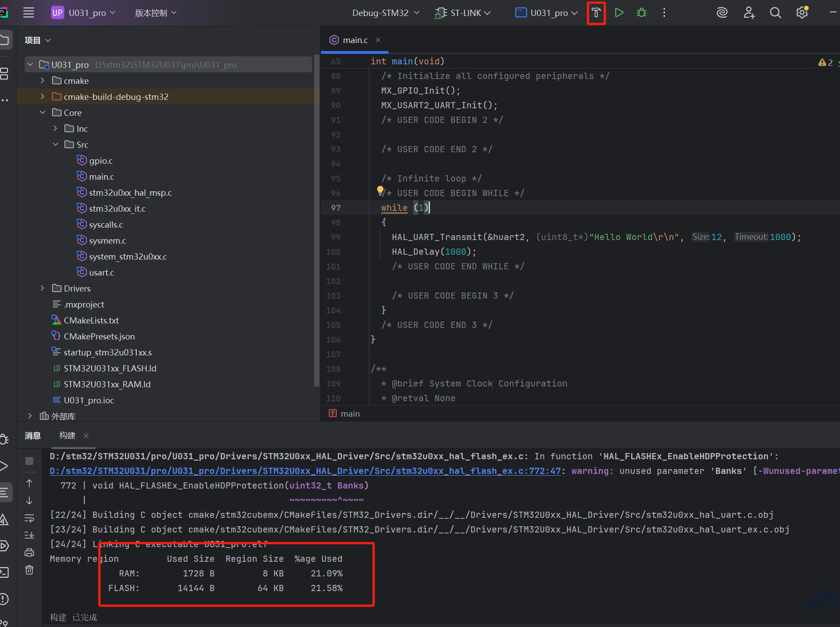This screenshot has height=627, width=840.
Task: Open the main hamburger menu
Action: [29, 13]
